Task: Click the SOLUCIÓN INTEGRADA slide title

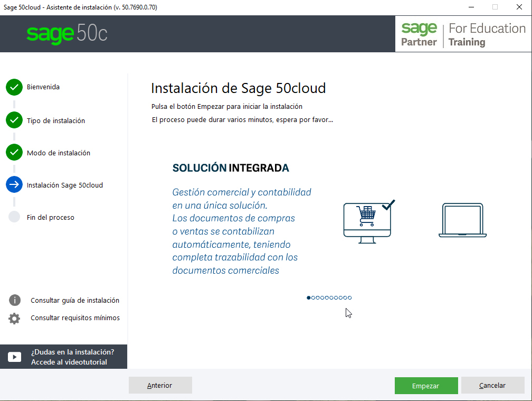Action: [231, 167]
